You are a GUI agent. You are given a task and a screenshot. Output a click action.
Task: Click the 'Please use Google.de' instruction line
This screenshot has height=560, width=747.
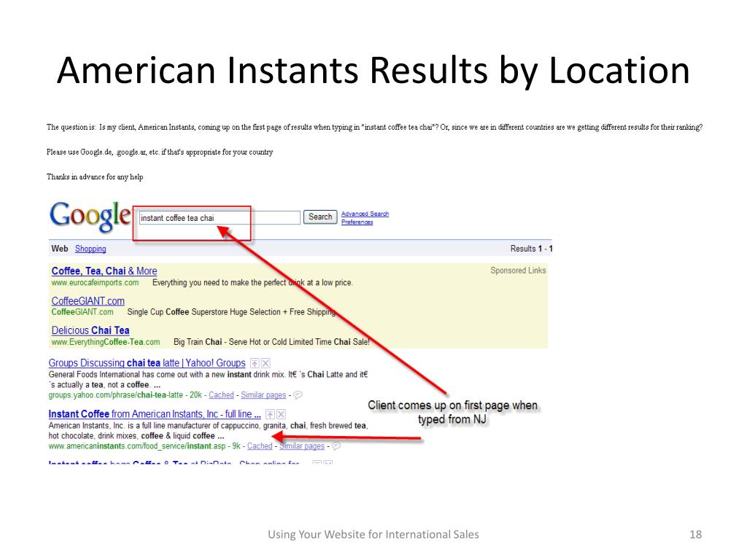click(x=160, y=152)
